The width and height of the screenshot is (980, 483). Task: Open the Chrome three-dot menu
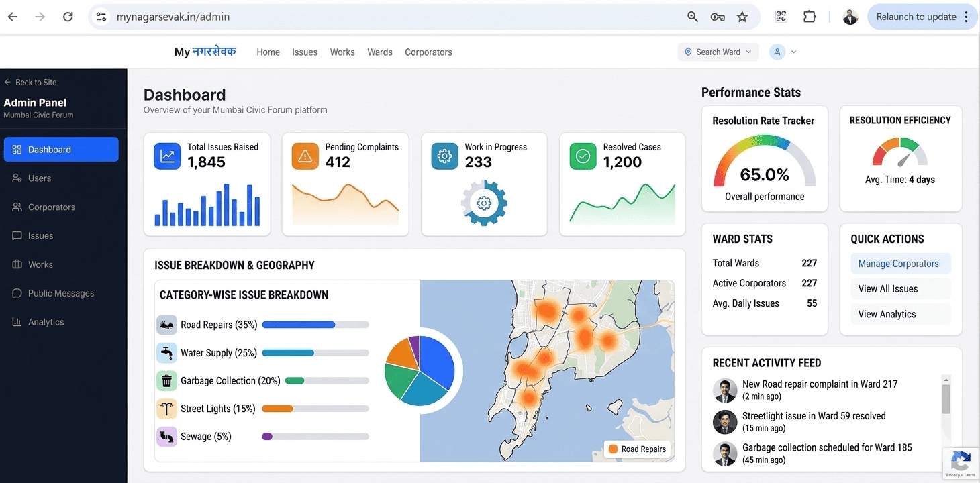(967, 17)
